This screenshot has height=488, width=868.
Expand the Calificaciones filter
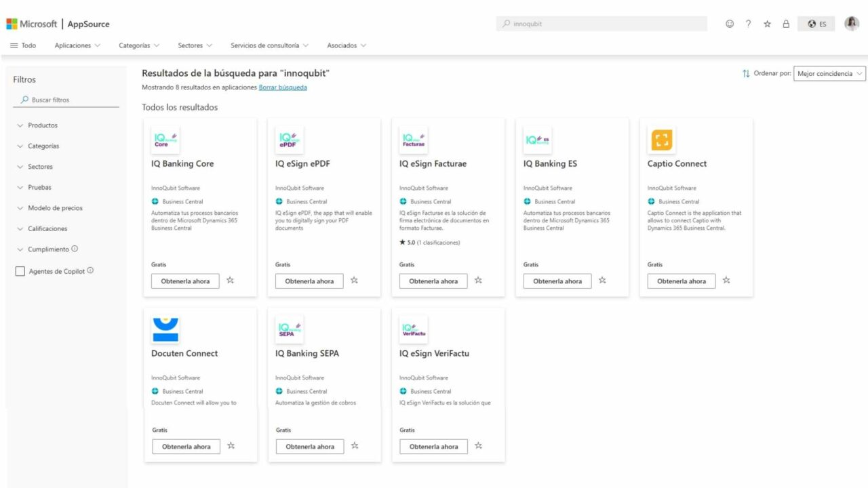(x=42, y=228)
